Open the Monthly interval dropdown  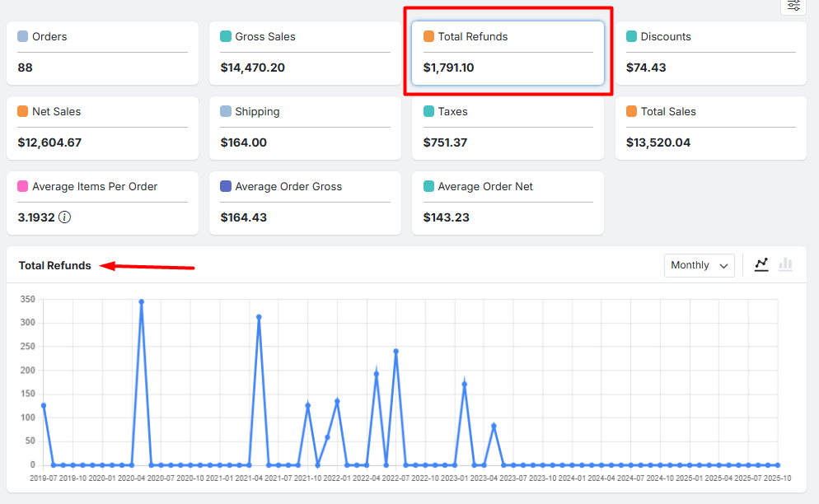(699, 265)
